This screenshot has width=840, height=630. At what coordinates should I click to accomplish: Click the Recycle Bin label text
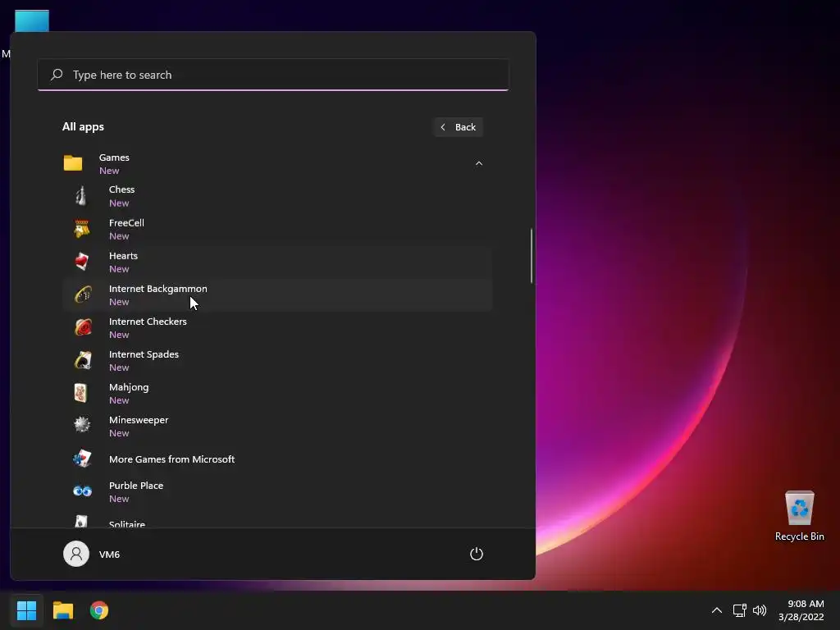point(799,536)
